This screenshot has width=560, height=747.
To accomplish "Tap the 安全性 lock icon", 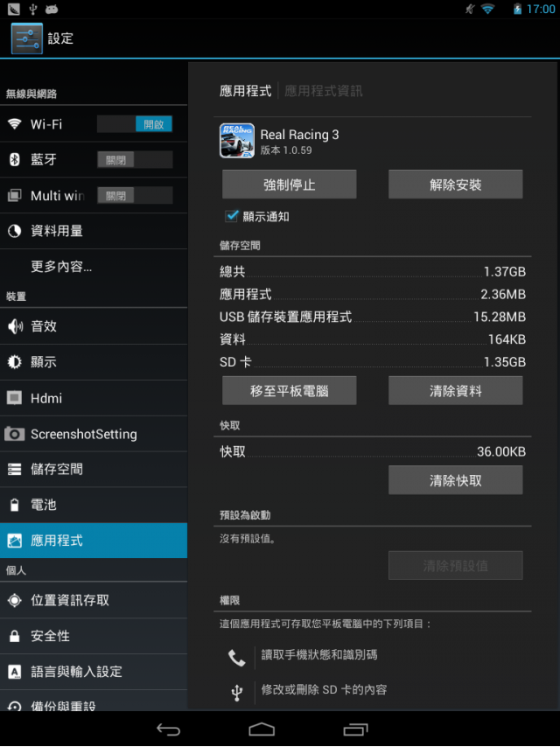I will coord(15,636).
